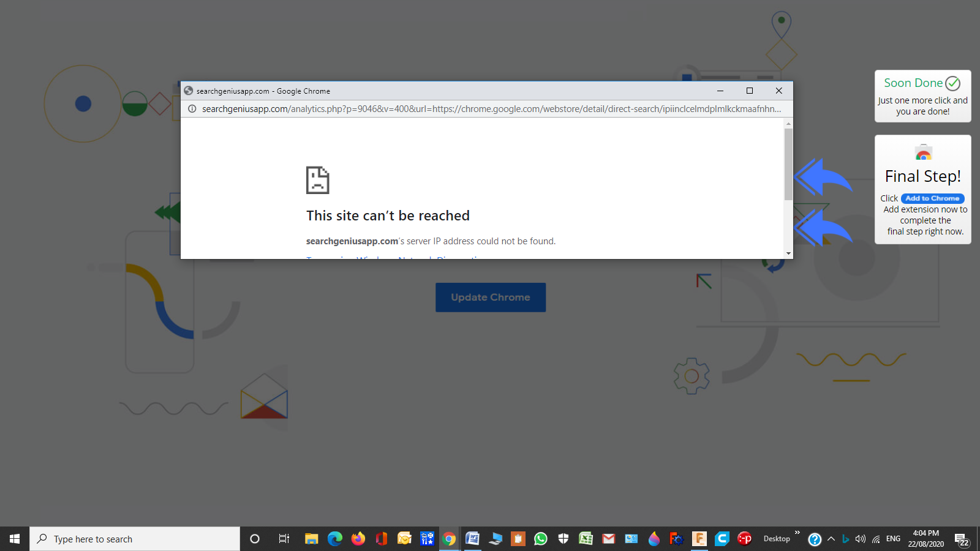Open the Wi-Fi network tray icon
The image size is (980, 551).
tap(876, 539)
